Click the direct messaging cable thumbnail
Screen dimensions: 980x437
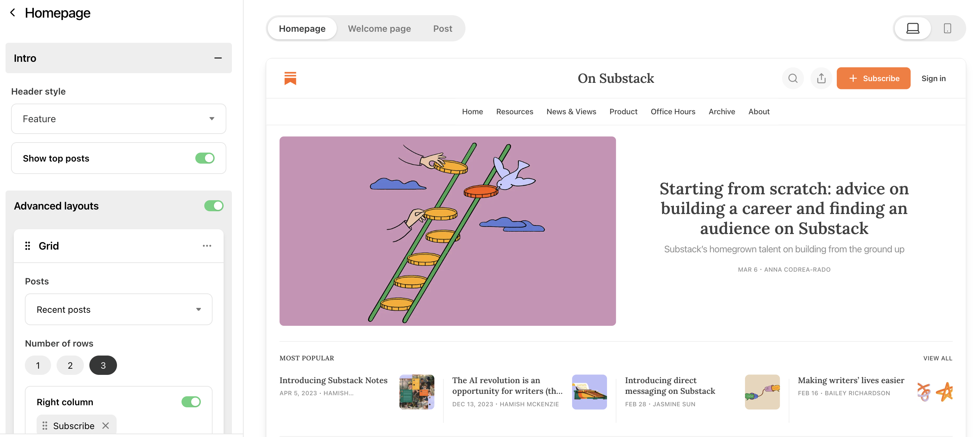[x=762, y=392]
